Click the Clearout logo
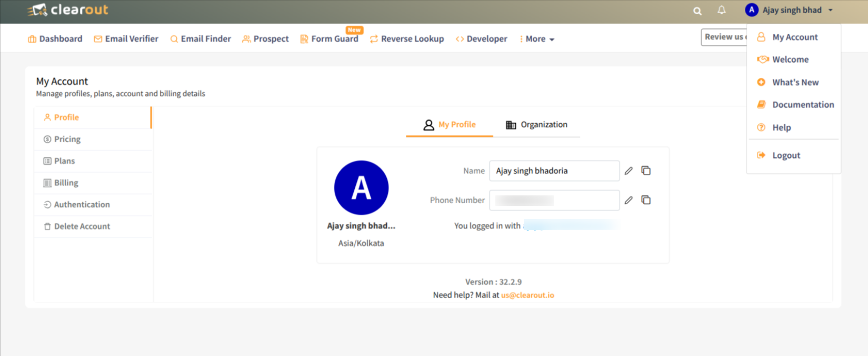 [68, 10]
